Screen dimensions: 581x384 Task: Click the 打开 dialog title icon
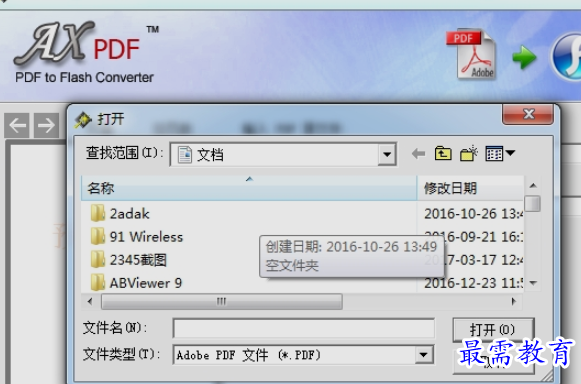point(83,120)
